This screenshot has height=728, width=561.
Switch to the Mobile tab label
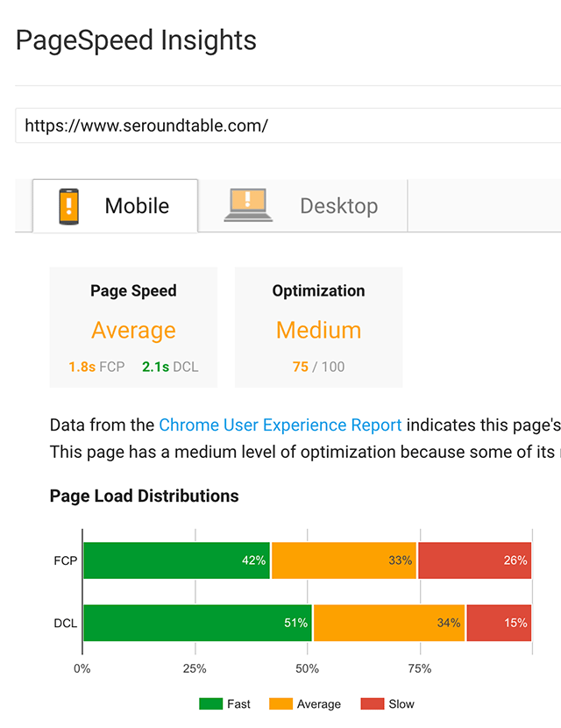click(137, 206)
